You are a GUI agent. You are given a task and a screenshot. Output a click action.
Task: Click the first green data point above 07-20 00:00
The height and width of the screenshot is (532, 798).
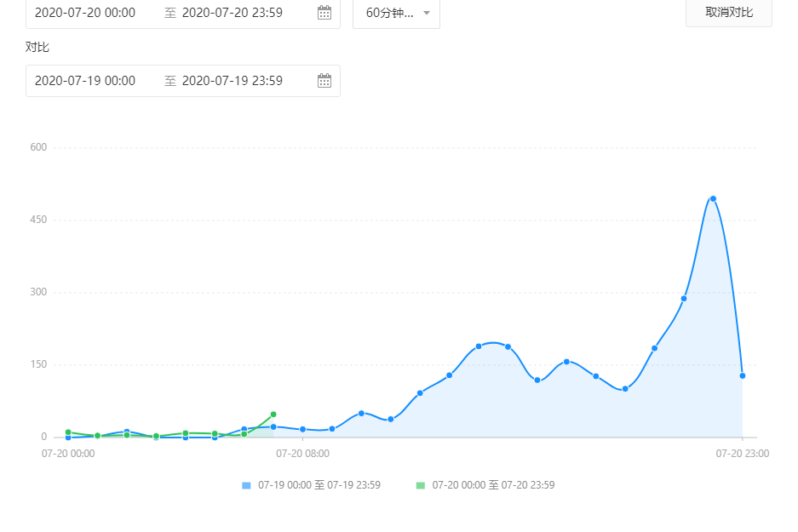point(68,432)
